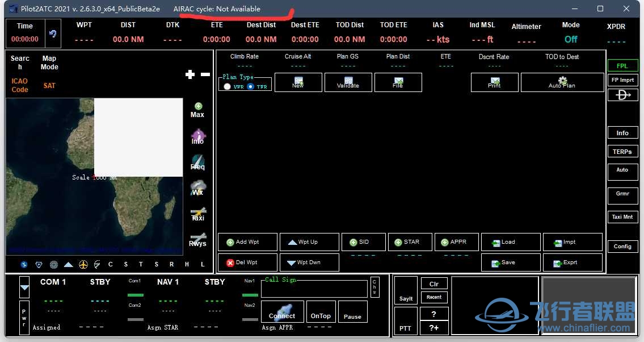Image resolution: width=644 pixels, height=342 pixels.
Task: Maximize the map with Max icon
Action: [197, 110]
